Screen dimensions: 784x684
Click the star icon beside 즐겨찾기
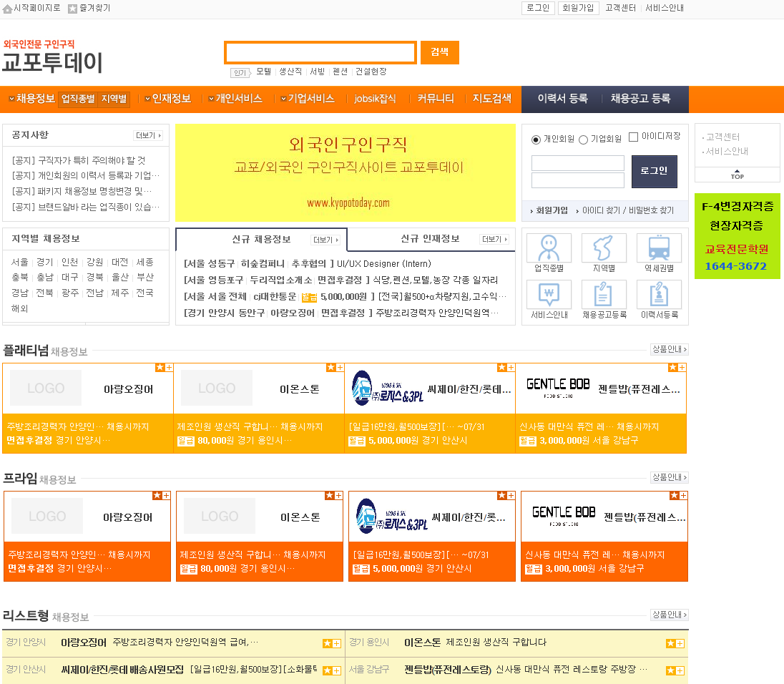click(x=72, y=9)
